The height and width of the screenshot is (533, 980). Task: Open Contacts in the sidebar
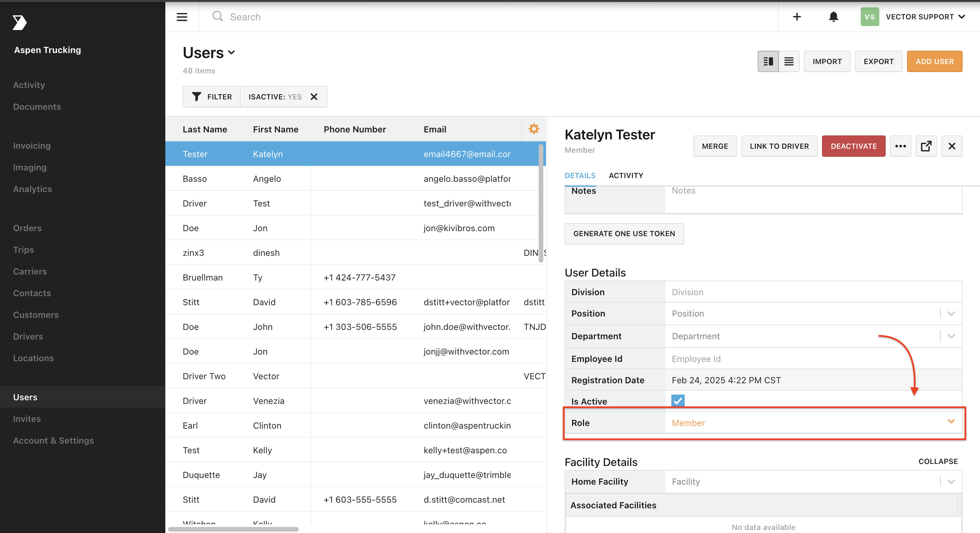[32, 293]
